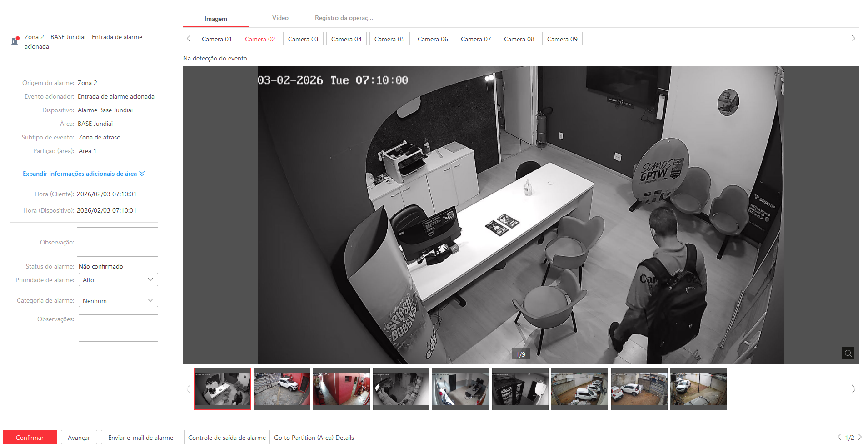
Task: Open the Registro da operação tab
Action: (x=344, y=18)
